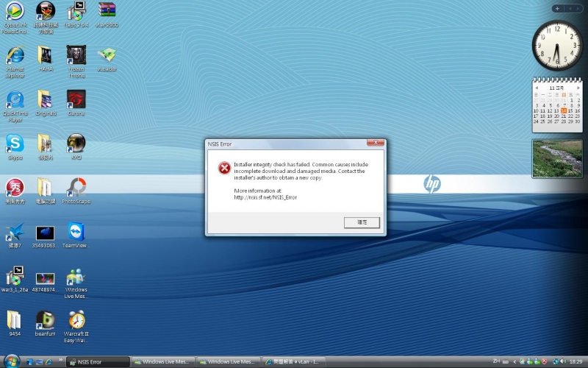The height and width of the screenshot is (368, 588).
Task: Switch to NSIS Error taskbar item
Action: (98, 362)
